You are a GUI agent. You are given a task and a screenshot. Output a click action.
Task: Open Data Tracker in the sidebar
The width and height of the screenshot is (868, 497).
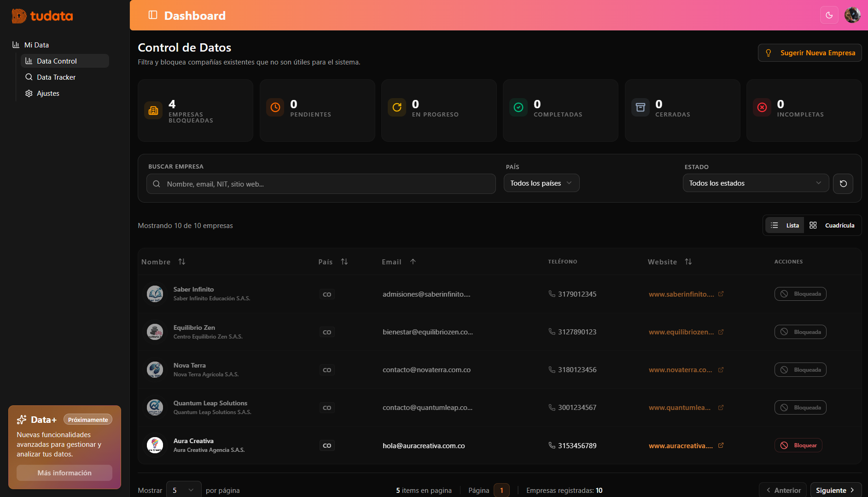point(56,77)
